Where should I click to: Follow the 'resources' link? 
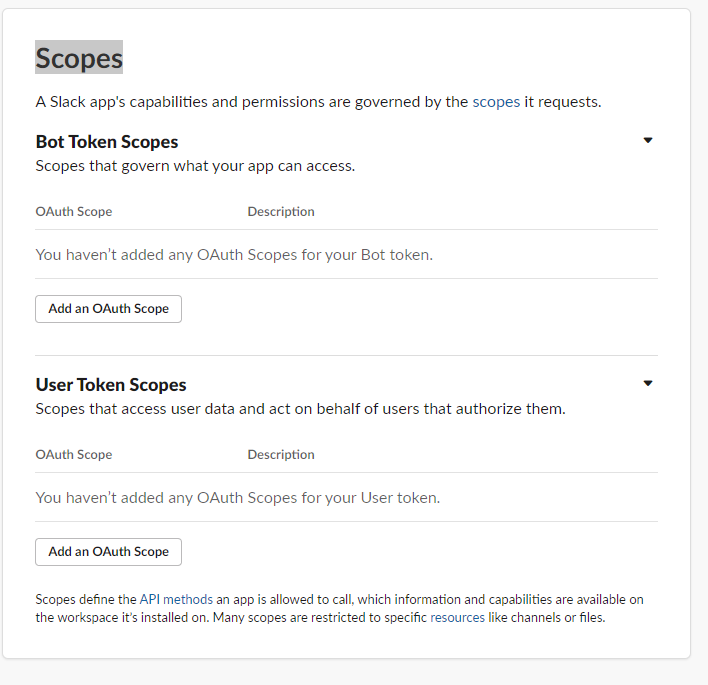(457, 617)
